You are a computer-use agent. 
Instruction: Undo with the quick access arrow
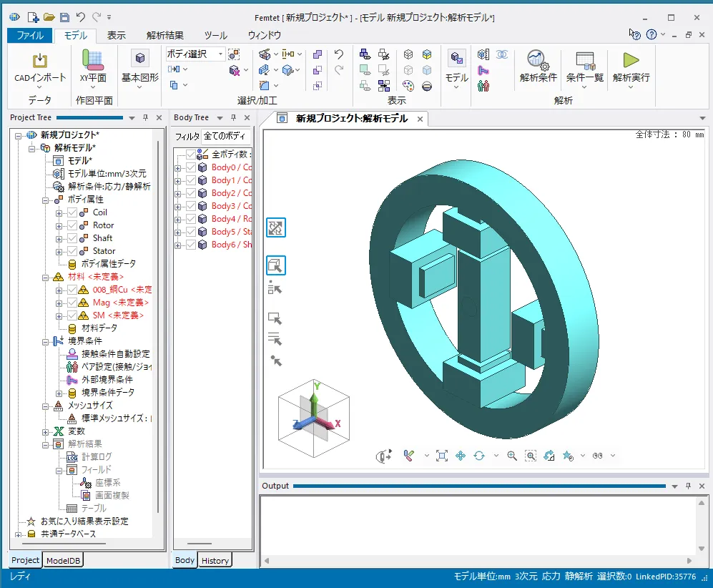(x=81, y=17)
